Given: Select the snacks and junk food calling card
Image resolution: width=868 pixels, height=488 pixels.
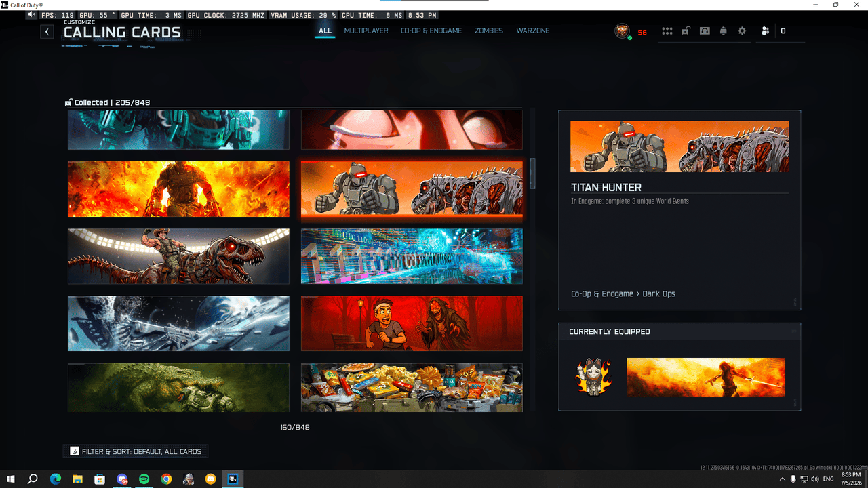Looking at the screenshot, I should (x=412, y=388).
